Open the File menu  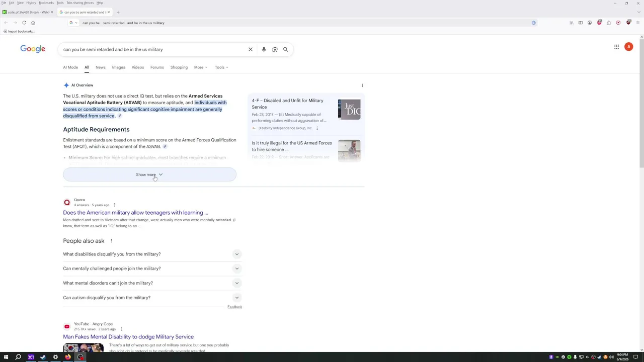pos(4,3)
